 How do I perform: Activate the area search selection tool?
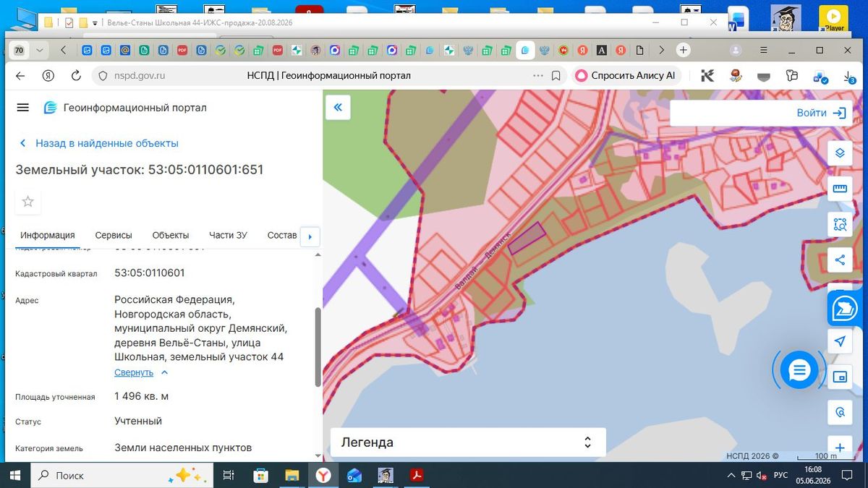coord(840,225)
